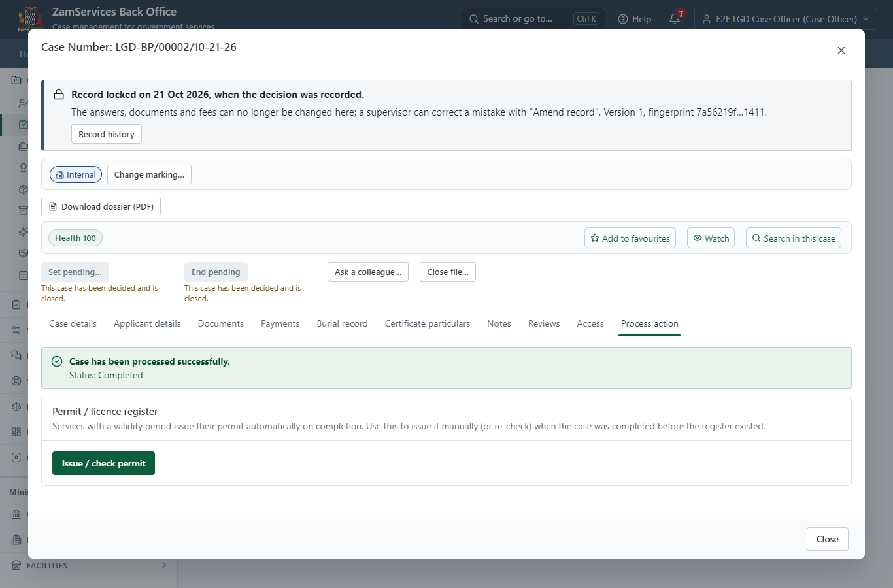Click the Case Number LGD-BP/00002/10-21-26 title

click(x=139, y=47)
